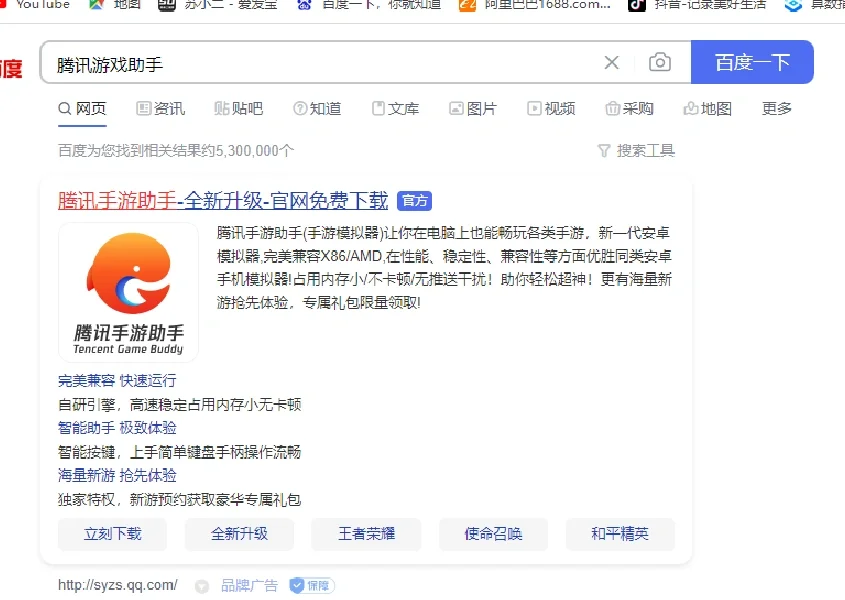Screen dimensions: 845x600
Task: Click the 保障 shield badge near the URL
Action: (x=311, y=585)
